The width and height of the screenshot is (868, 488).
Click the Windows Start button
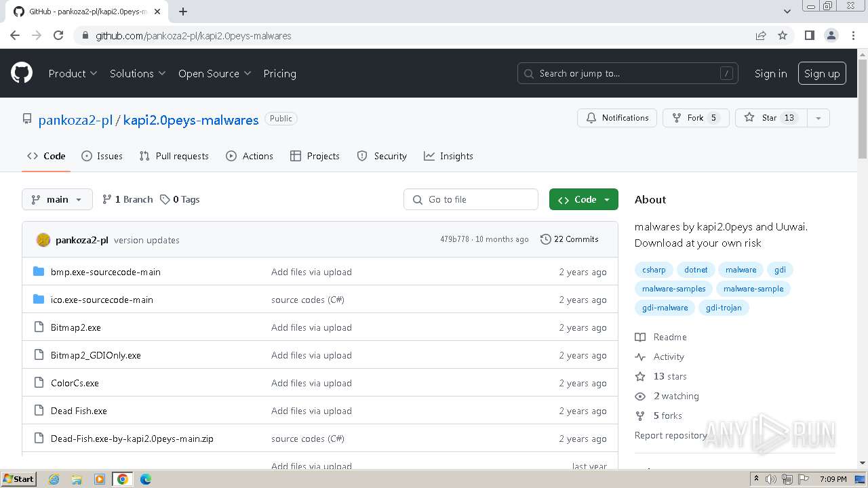coord(19,479)
